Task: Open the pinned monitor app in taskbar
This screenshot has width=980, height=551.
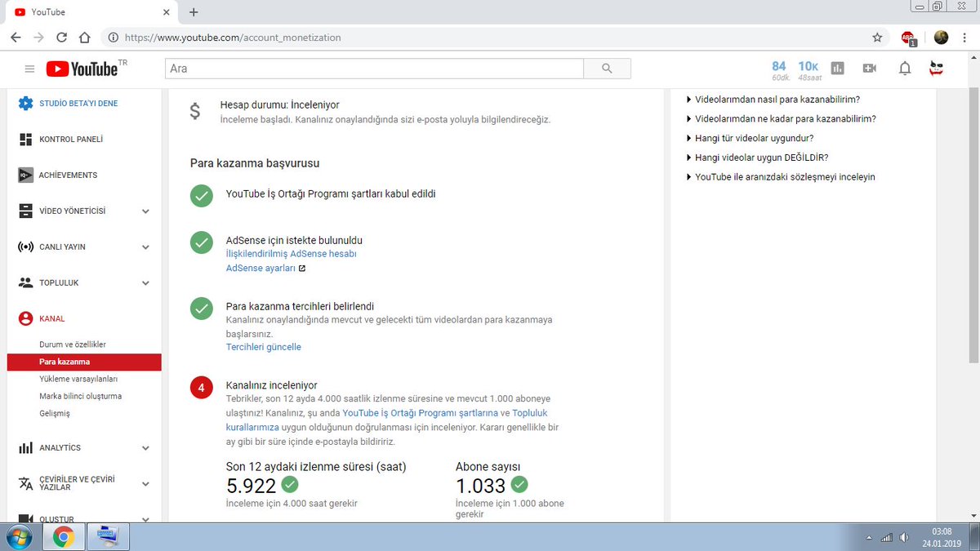Action: [x=108, y=537]
